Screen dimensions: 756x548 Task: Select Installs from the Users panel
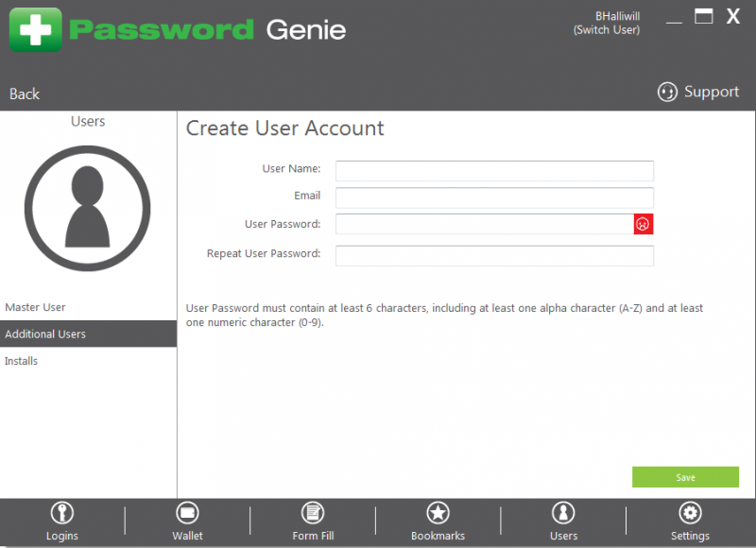pyautogui.click(x=21, y=360)
